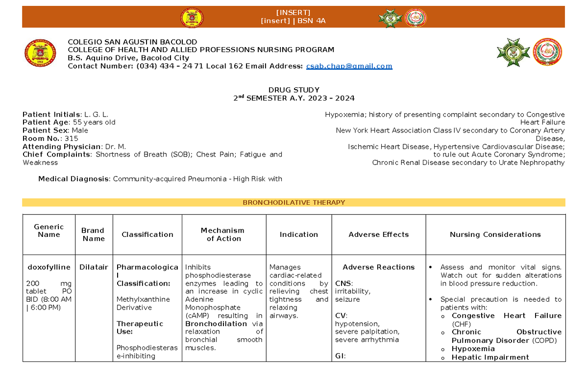Click the green cross emblem at the top right
Image resolution: width=588 pixels, height=385 pixels.
[x=513, y=51]
